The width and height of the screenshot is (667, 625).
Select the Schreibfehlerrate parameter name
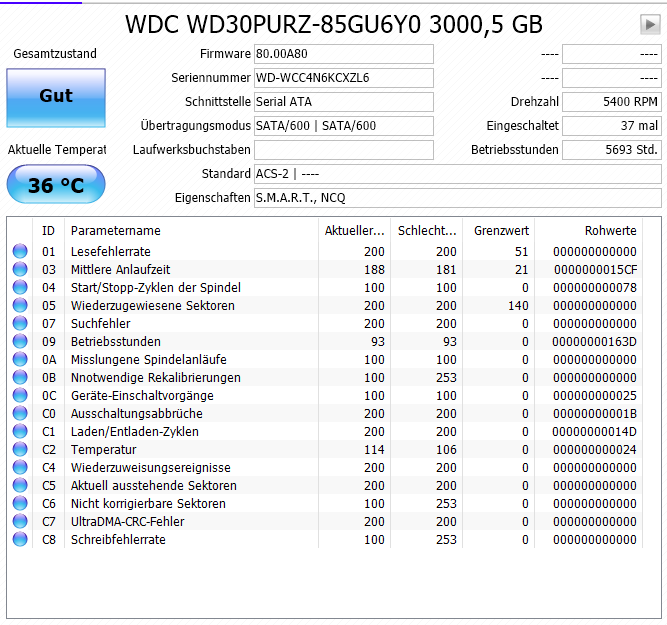(118, 540)
